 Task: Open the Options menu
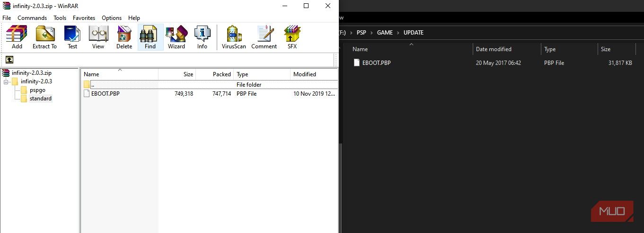click(x=112, y=18)
